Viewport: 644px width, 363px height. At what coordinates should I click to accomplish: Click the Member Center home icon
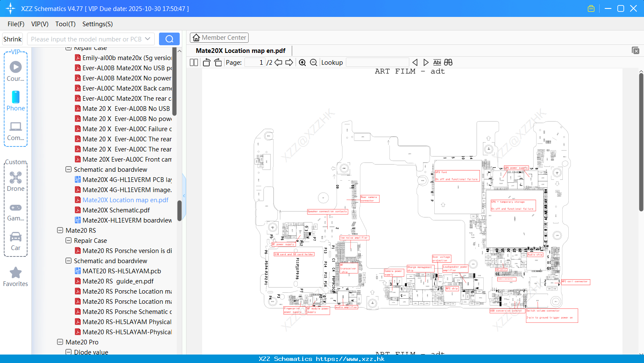coord(196,38)
